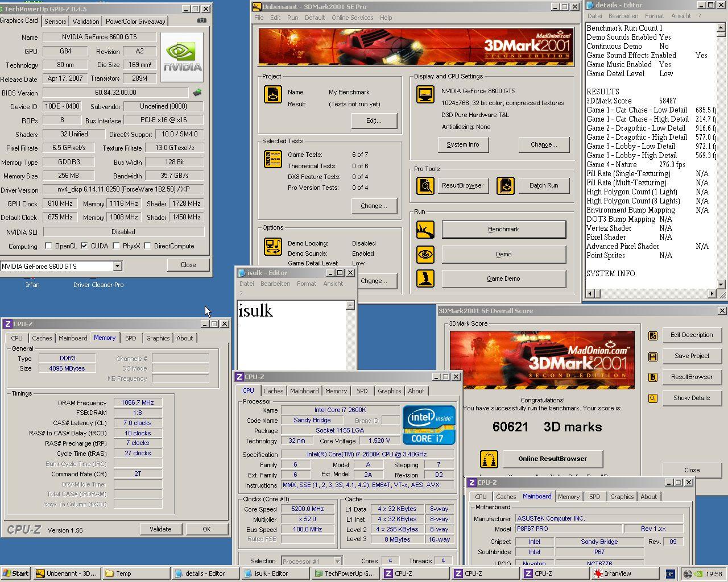
Task: Open the Ansicht menu in details Editor
Action: 681,16
